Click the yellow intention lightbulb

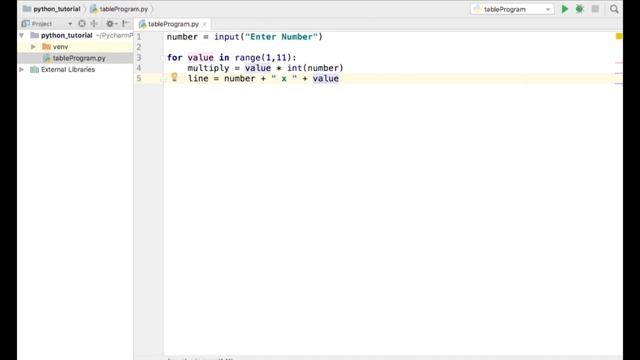(174, 77)
